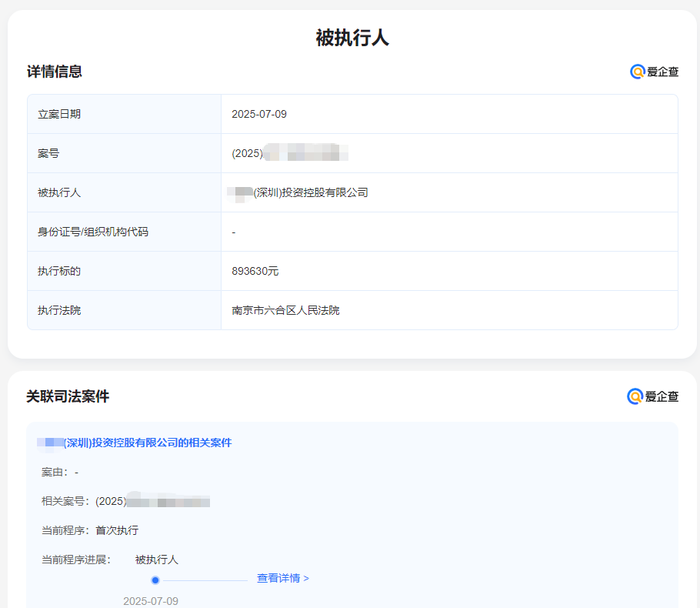Click the 被执行人 page title
700x608 pixels.
pyautogui.click(x=352, y=38)
